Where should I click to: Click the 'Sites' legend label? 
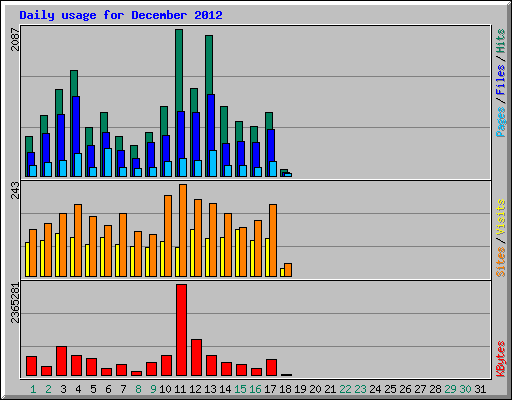(x=500, y=262)
